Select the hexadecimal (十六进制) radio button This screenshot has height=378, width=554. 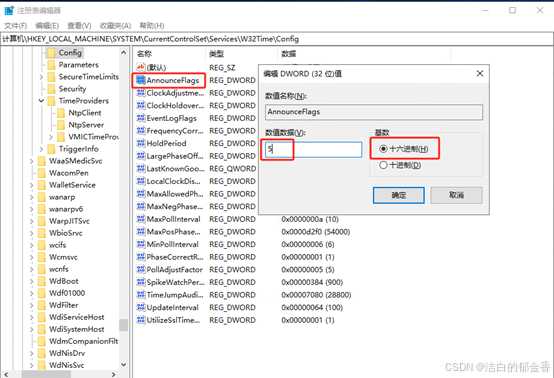pyautogui.click(x=383, y=149)
